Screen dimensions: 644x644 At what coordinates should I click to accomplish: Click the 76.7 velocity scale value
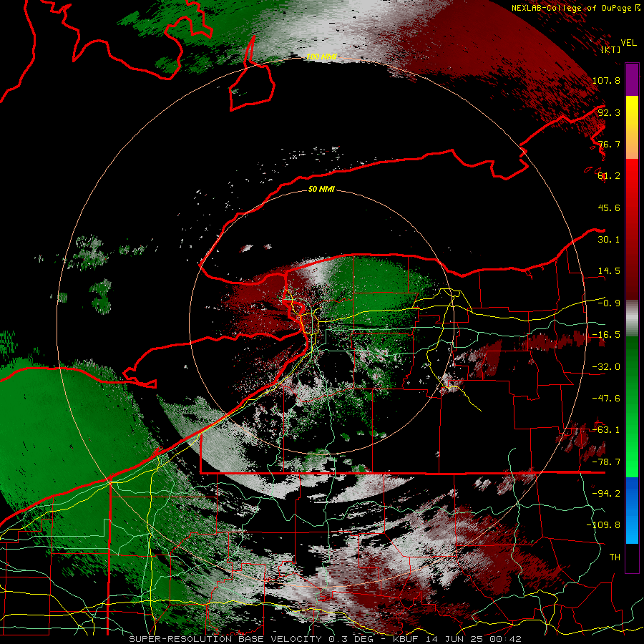609,144
